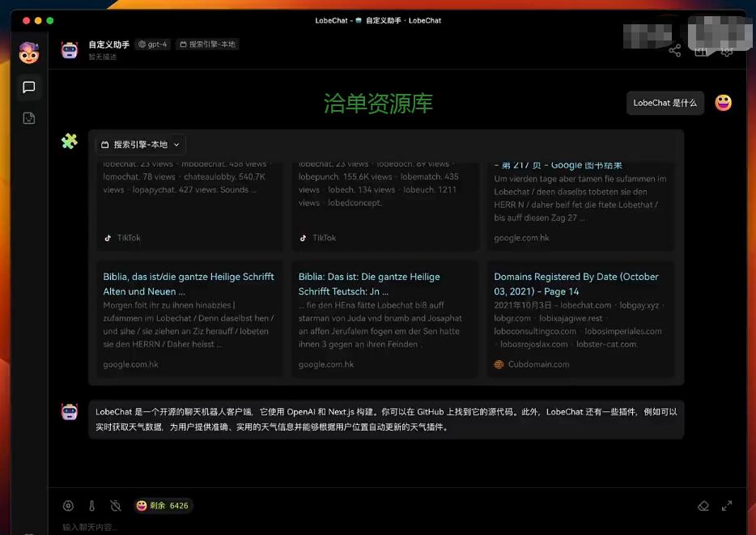
Task: Open the Biblia: Das ist: Die gantze Heilige result
Action: pos(369,284)
